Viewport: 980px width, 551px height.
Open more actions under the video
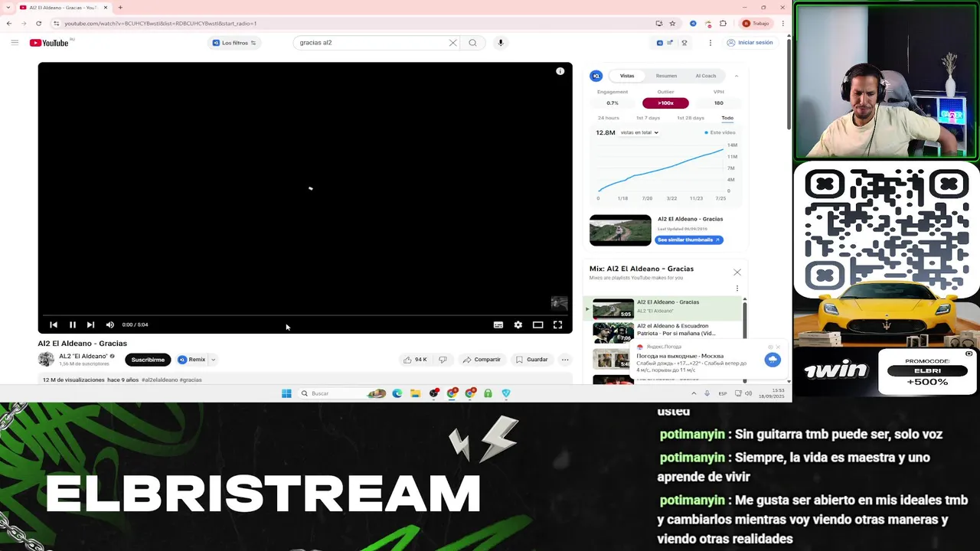[x=565, y=360]
